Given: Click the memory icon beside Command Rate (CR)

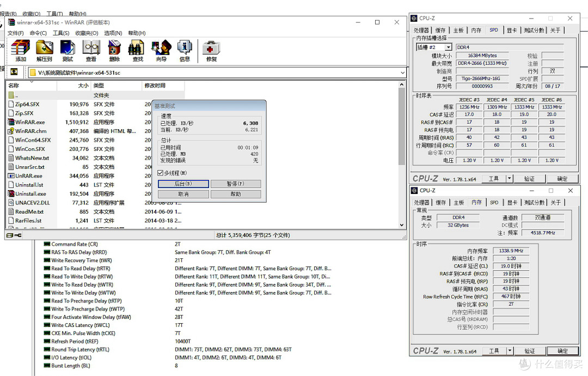Looking at the screenshot, I should (47, 244).
